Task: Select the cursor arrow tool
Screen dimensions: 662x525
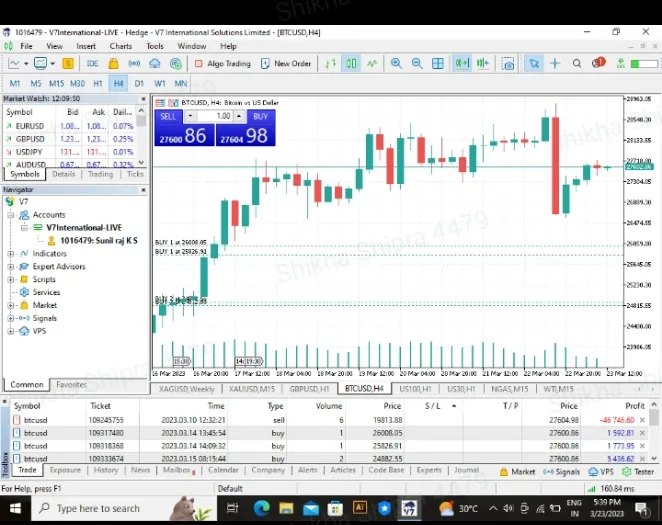Action: click(534, 64)
